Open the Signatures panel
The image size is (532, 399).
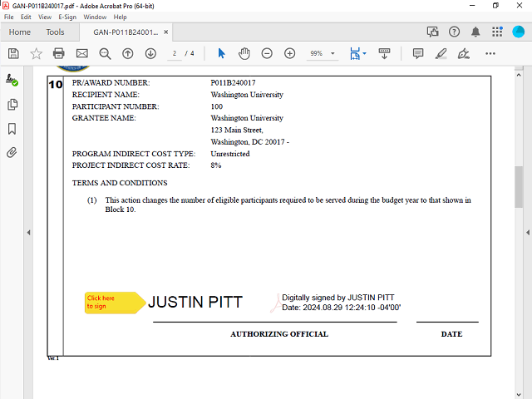pos(12,80)
